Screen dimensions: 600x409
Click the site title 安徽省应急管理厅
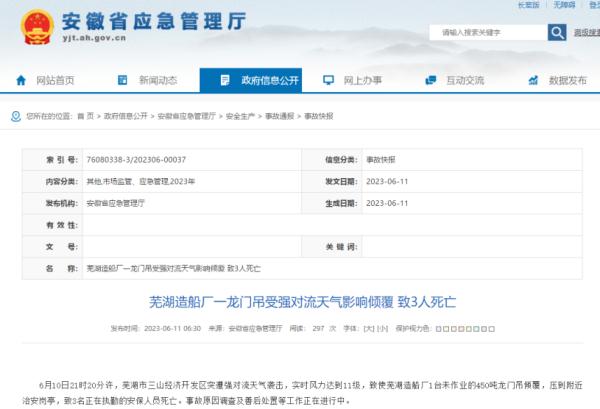pyautogui.click(x=154, y=21)
